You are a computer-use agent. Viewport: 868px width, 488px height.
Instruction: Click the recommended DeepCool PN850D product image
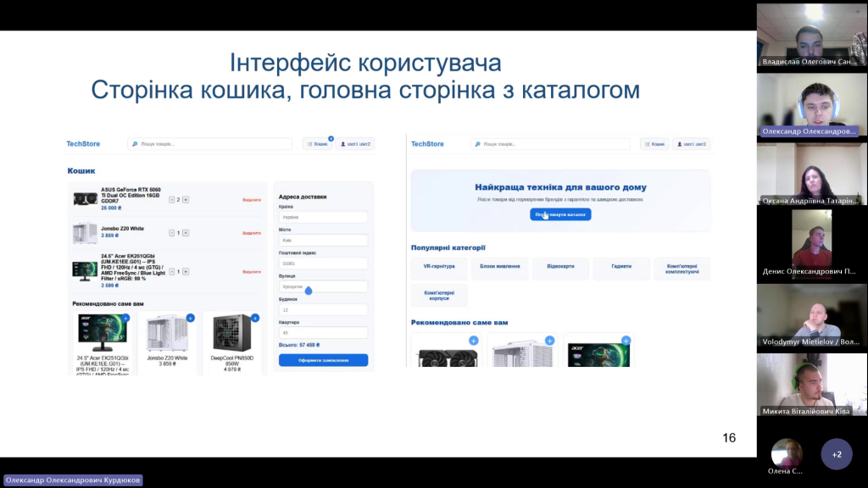[232, 333]
